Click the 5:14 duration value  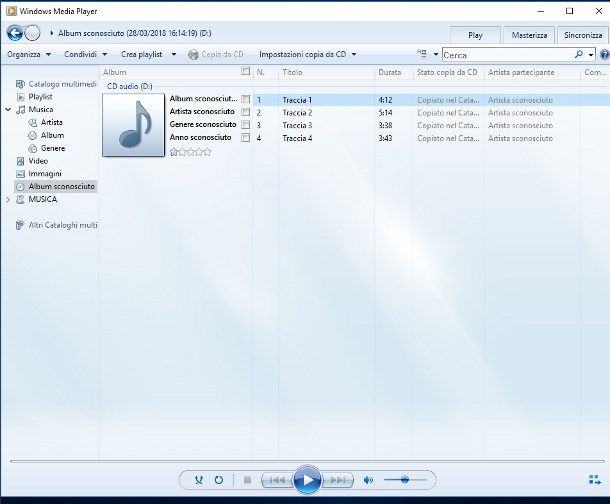coord(385,113)
